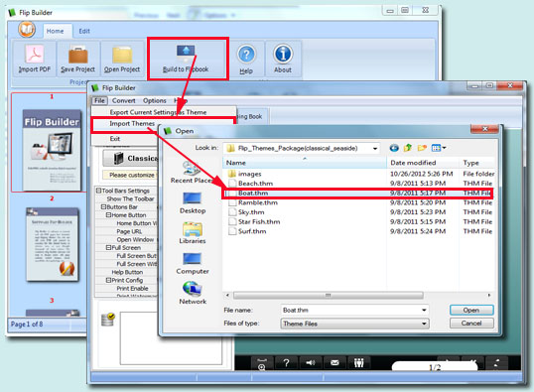
Task: Select Surf.thm file
Action: pos(252,231)
